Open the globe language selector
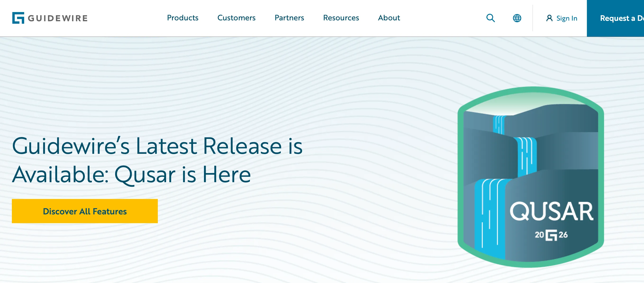Screen dimensions: 644x283 tap(517, 18)
